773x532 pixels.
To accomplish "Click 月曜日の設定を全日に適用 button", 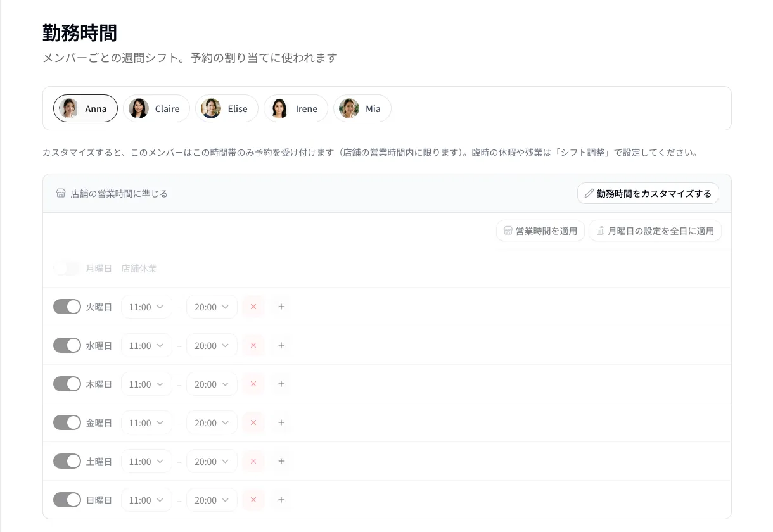I will pyautogui.click(x=655, y=231).
